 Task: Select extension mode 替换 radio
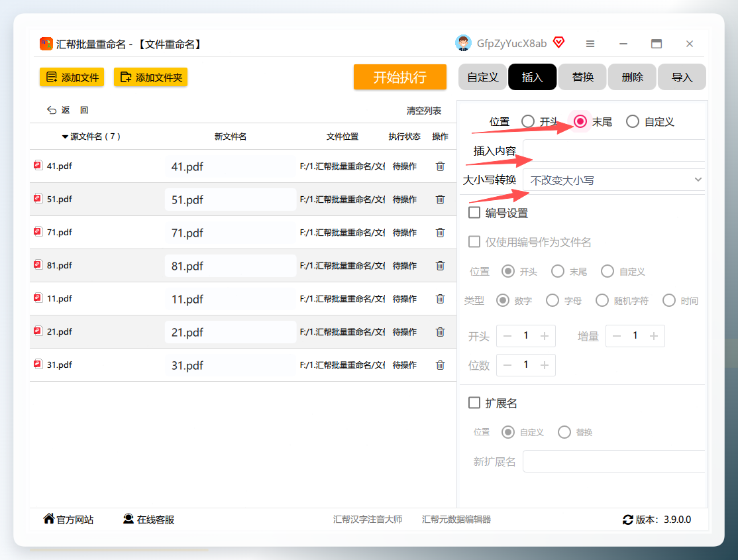(564, 432)
